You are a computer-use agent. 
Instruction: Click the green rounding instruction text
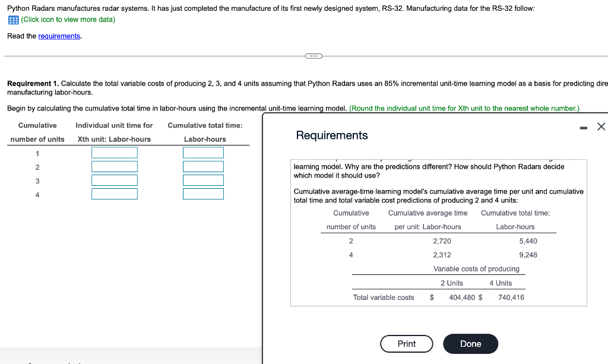(x=464, y=109)
